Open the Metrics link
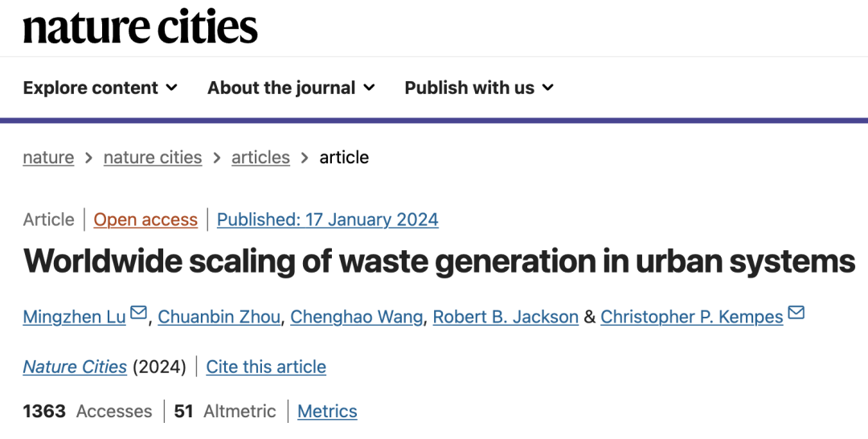This screenshot has height=439, width=868. click(x=327, y=411)
